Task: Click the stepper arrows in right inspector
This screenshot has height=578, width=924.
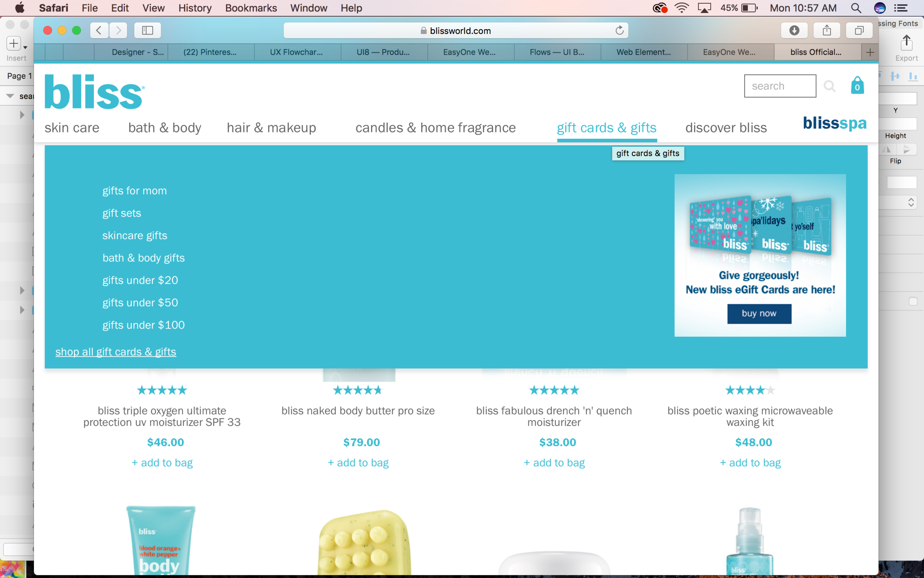Action: coord(911,202)
